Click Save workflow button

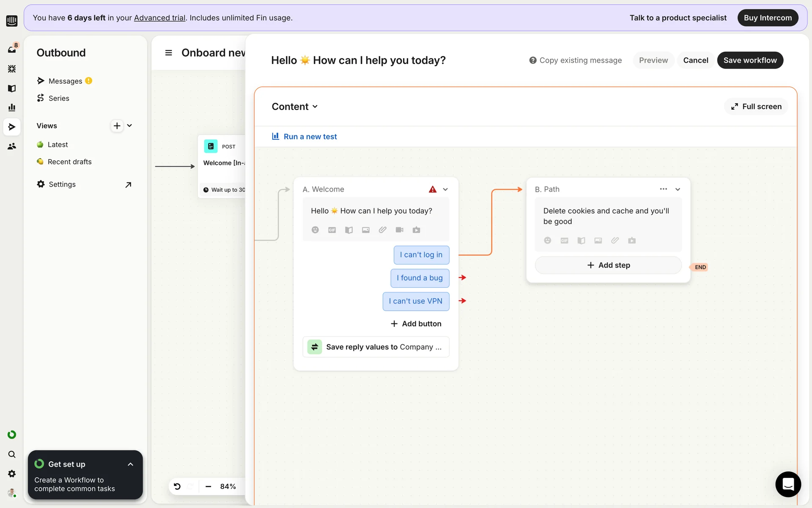pyautogui.click(x=750, y=60)
